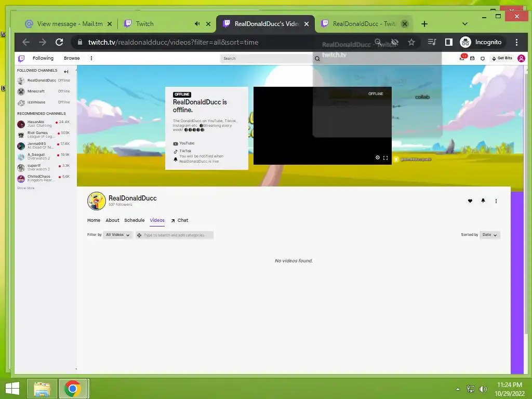Open RealDonaldDucc in followed channels
532x399 pixels.
44,81
